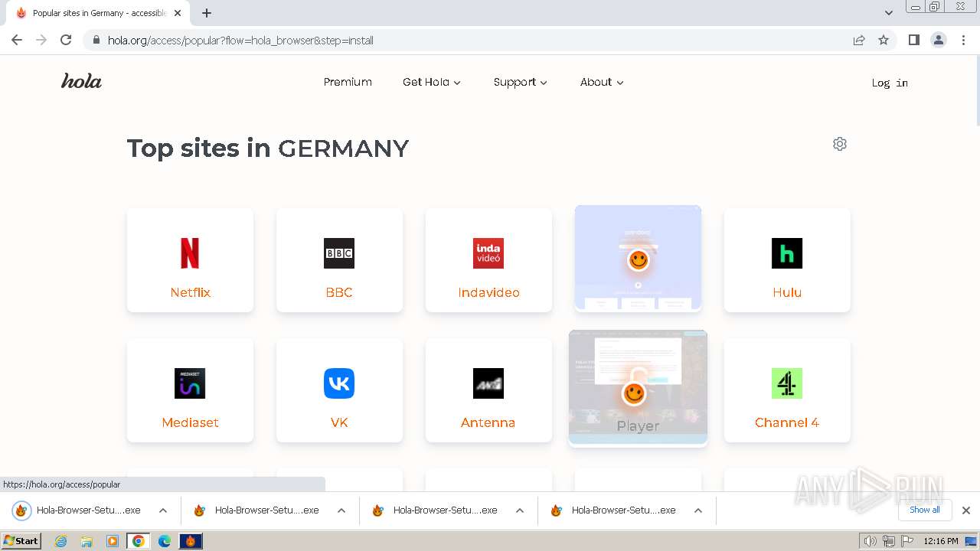Open the Chrome three-dot menu
980x551 pixels.
[x=963, y=40]
